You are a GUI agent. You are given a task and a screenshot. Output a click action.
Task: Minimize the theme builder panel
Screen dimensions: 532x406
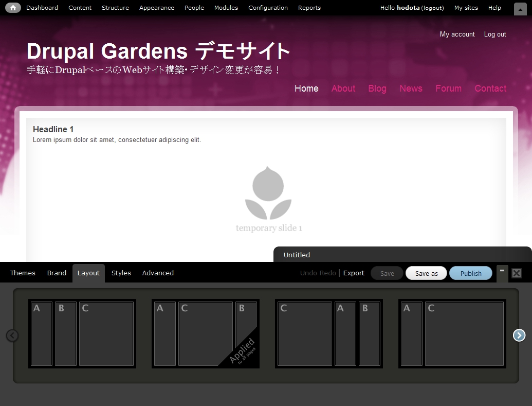[x=502, y=273]
